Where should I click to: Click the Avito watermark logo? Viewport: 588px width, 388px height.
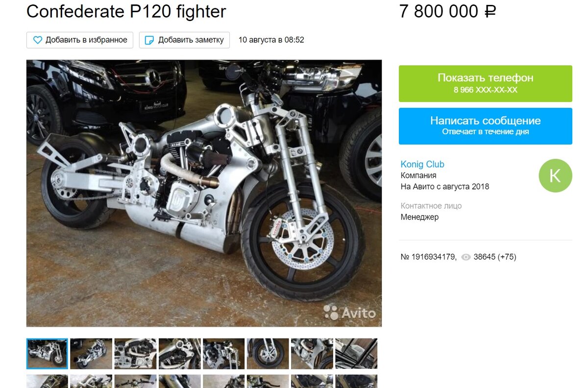(349, 312)
